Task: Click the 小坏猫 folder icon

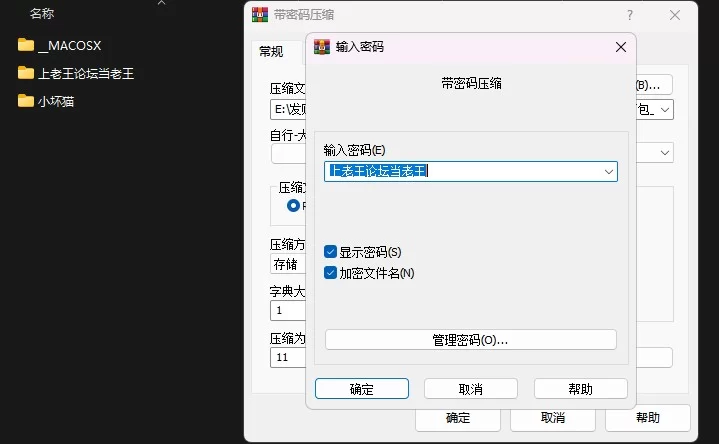Action: coord(26,100)
